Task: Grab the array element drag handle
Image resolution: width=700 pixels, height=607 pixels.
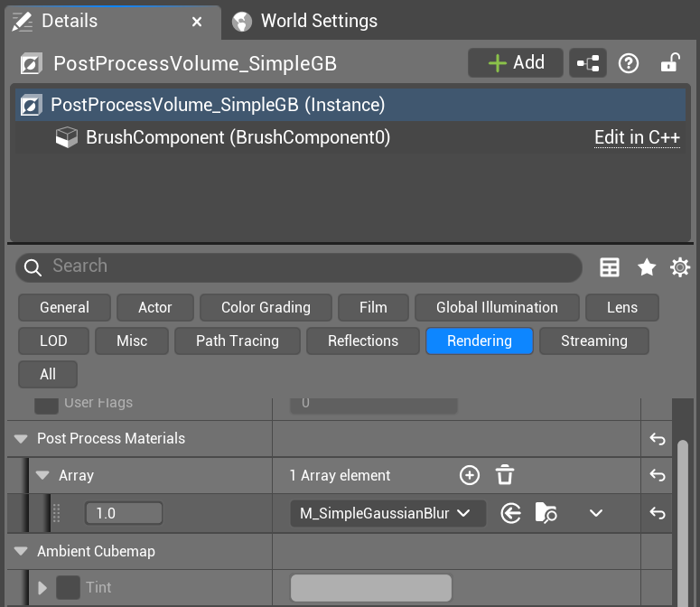Action: click(57, 513)
